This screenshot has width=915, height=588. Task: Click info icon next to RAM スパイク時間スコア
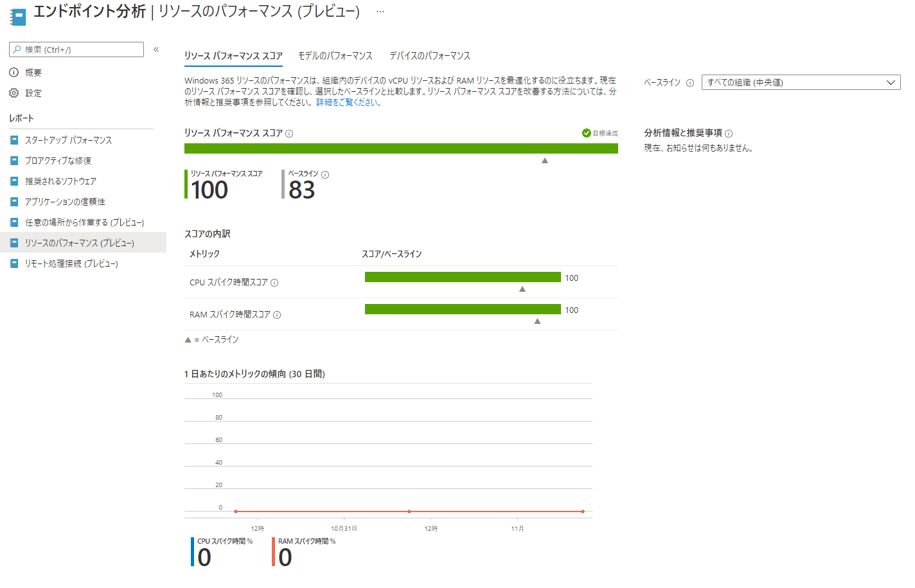point(277,315)
